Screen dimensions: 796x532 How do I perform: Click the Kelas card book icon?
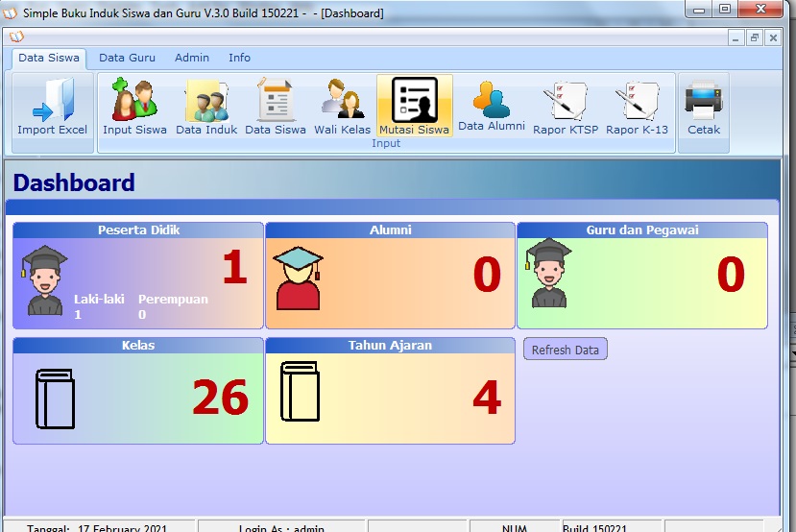tap(55, 398)
